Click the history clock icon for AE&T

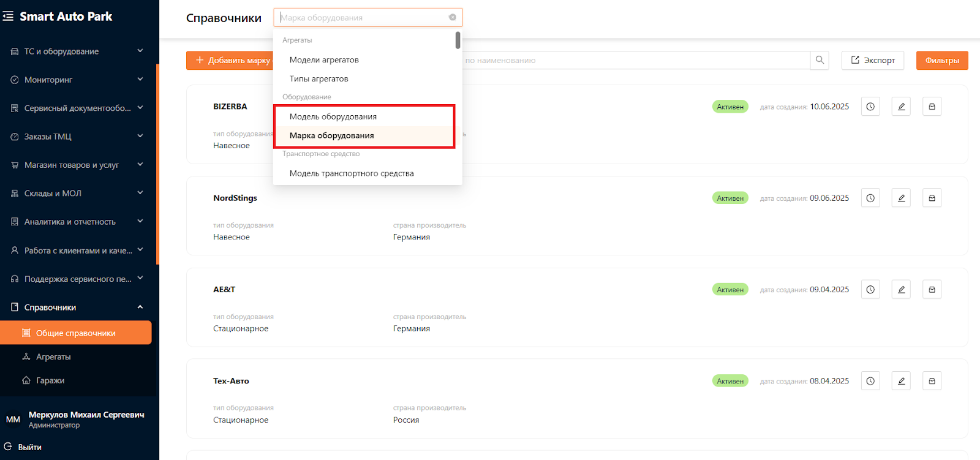(870, 290)
